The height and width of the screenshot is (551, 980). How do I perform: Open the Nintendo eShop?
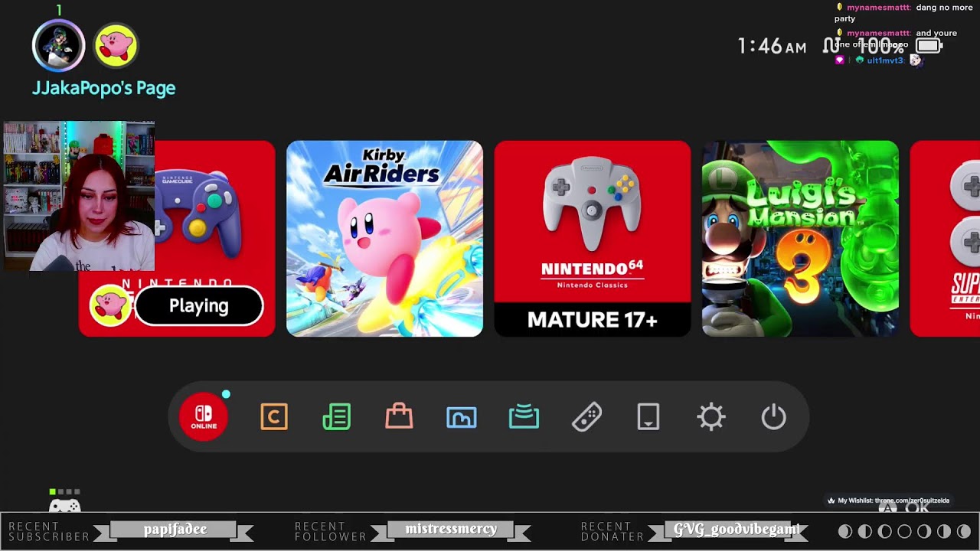(x=399, y=416)
